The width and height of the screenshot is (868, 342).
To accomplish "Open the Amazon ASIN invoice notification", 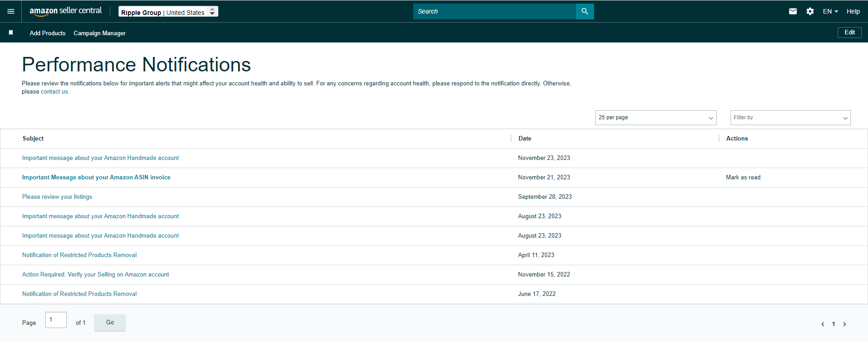I will coord(96,178).
